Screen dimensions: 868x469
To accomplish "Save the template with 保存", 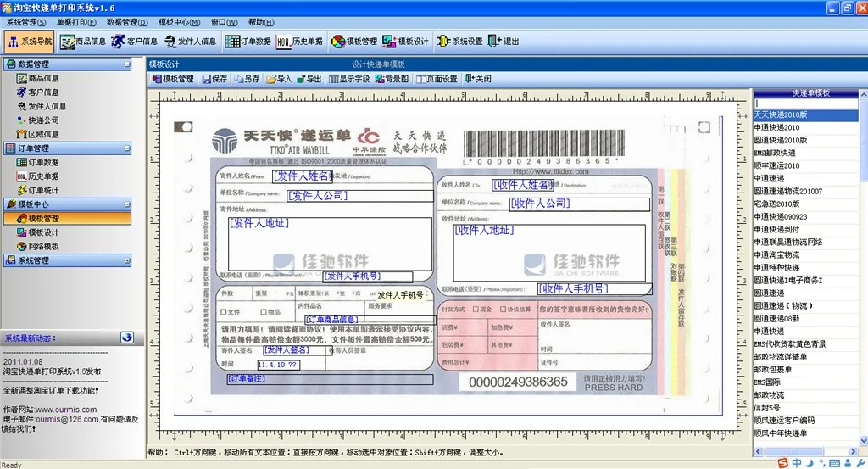I will pos(214,79).
